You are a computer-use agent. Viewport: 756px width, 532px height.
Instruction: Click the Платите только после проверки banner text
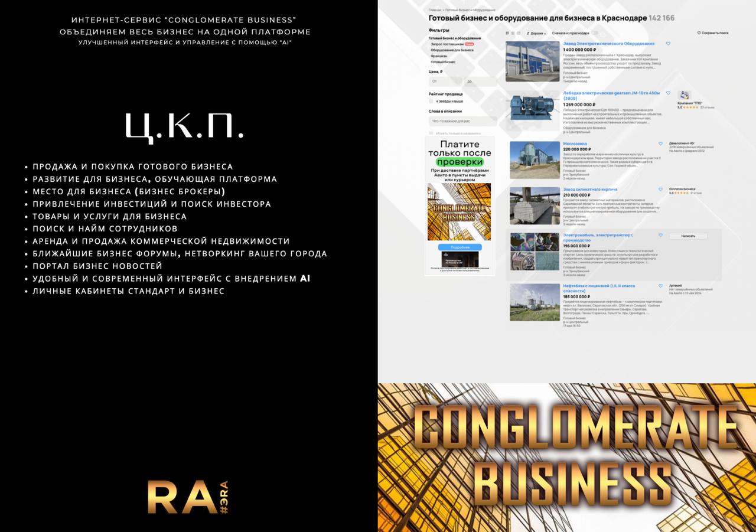coord(460,152)
